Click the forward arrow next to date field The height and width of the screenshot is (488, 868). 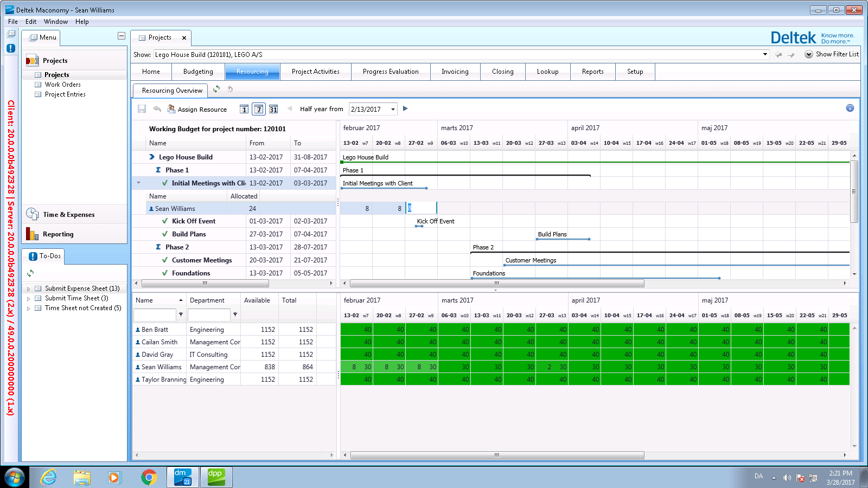click(405, 108)
